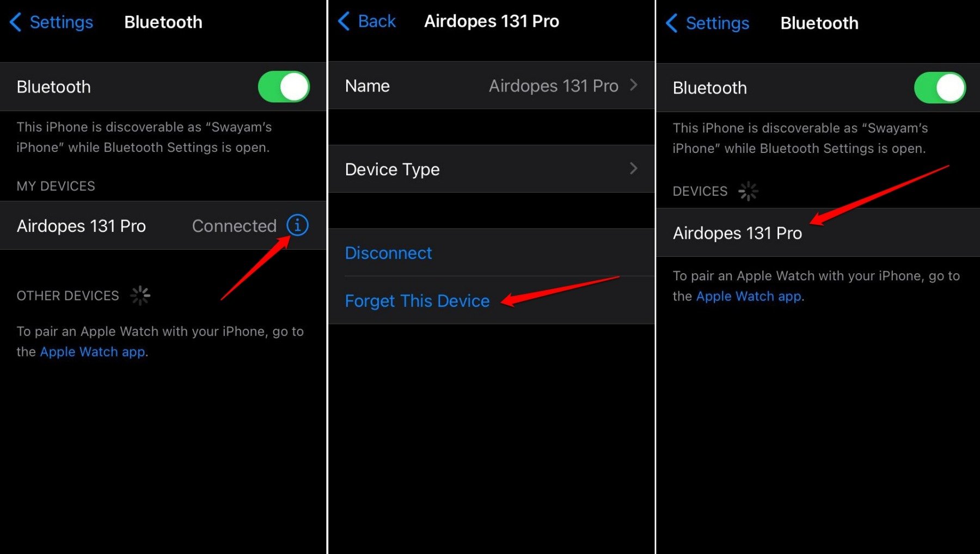Open Apple Watch app link in left screen
This screenshot has height=554, width=980.
tap(93, 352)
